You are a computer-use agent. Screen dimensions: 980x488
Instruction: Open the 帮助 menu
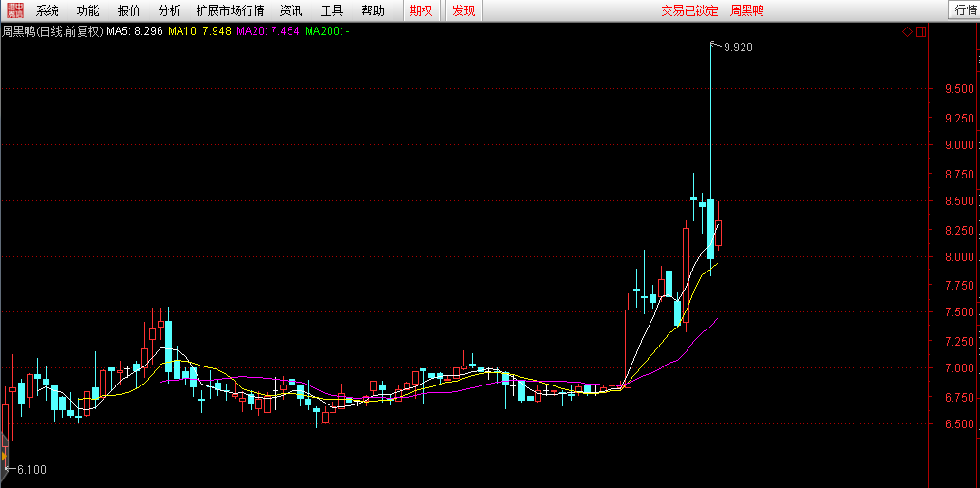372,10
